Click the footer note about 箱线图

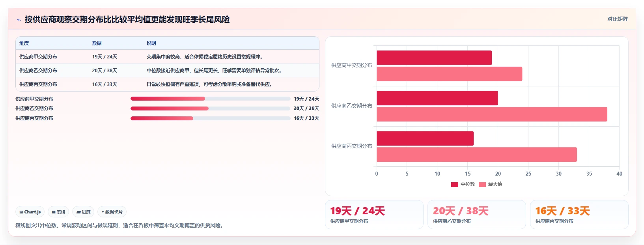[120, 226]
